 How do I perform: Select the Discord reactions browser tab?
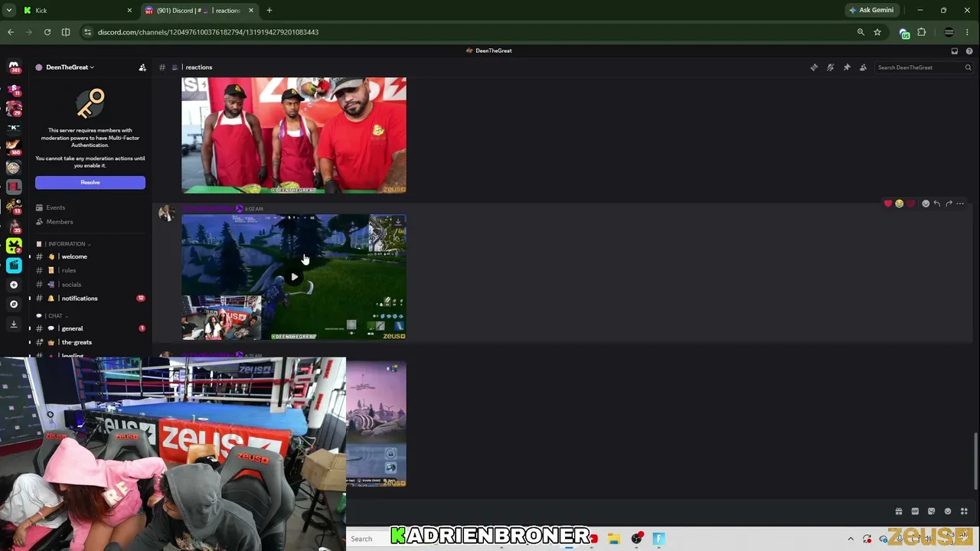point(200,11)
